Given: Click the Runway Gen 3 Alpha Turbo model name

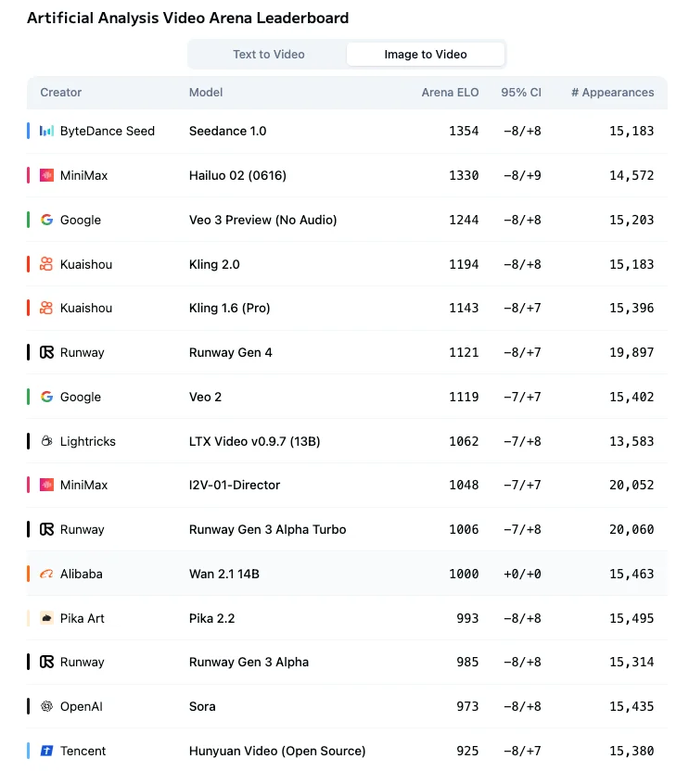Looking at the screenshot, I should click(267, 529).
